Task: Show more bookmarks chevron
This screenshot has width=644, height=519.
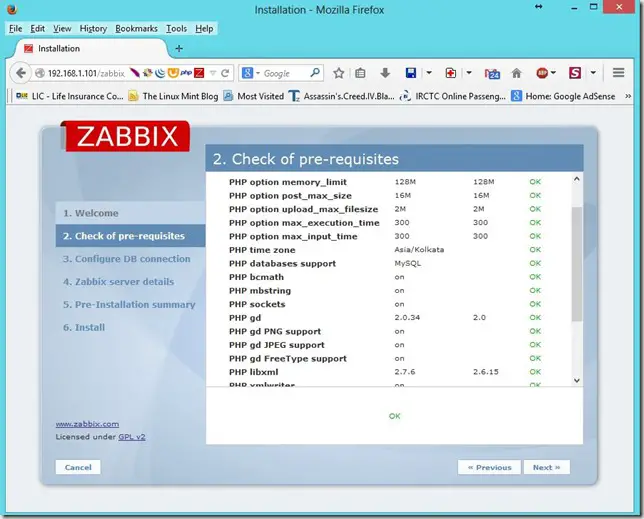Action: 628,96
